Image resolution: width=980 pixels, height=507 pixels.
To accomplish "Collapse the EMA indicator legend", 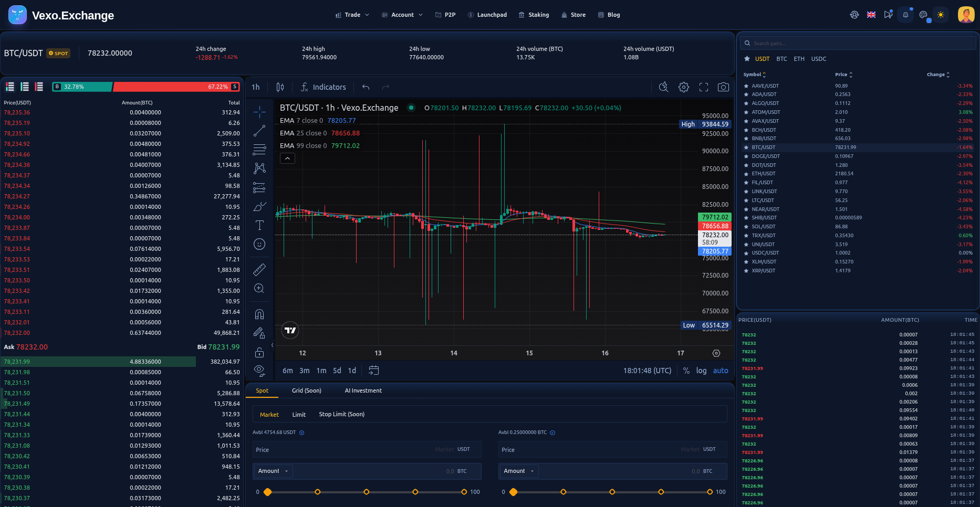I will coord(287,158).
